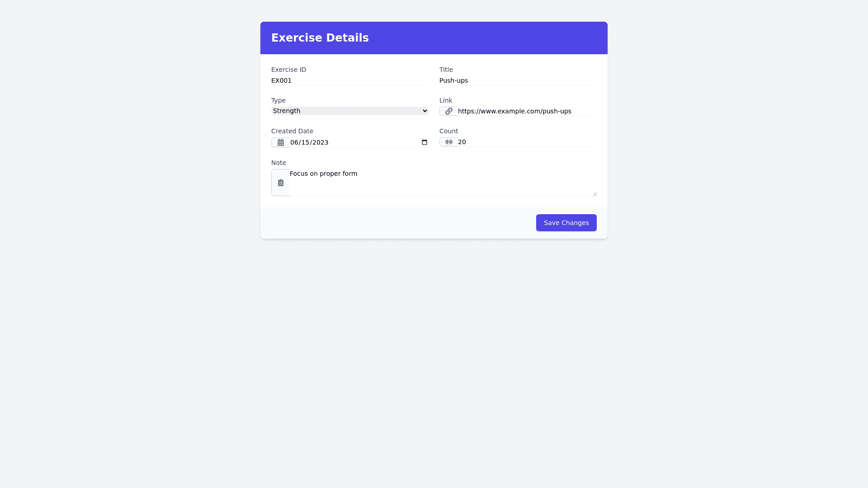Click the Exercise Details header title
Viewport: 868px width, 488px height.
click(x=320, y=38)
